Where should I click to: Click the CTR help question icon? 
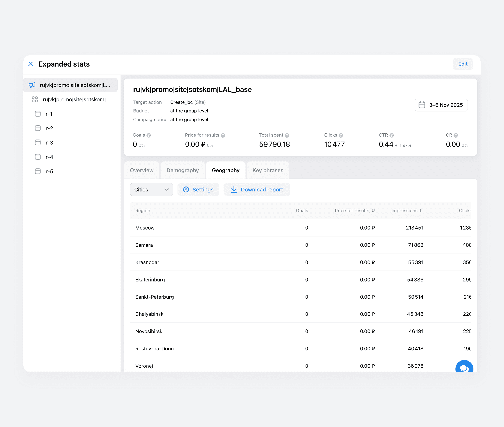point(391,136)
